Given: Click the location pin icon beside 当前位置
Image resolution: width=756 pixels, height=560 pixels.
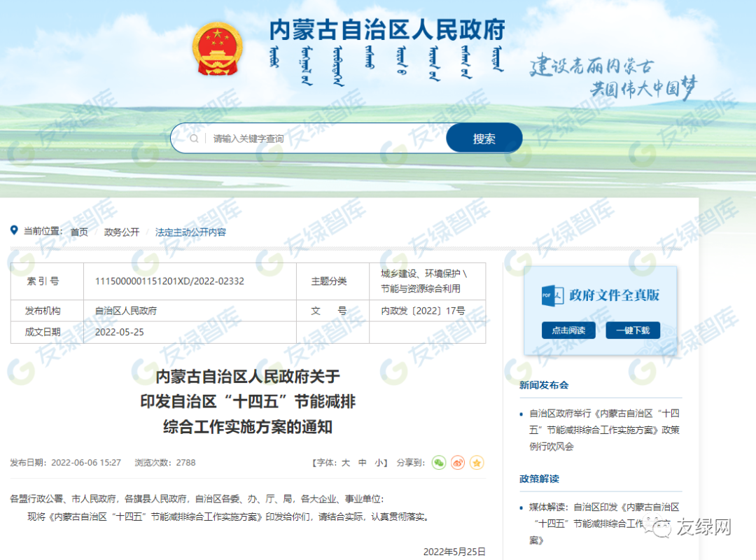Looking at the screenshot, I should 14,230.
